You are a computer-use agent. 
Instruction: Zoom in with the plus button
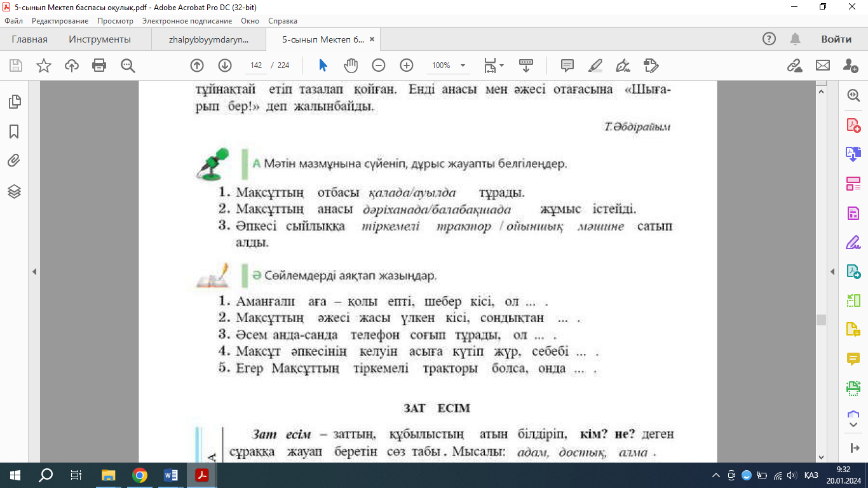407,65
